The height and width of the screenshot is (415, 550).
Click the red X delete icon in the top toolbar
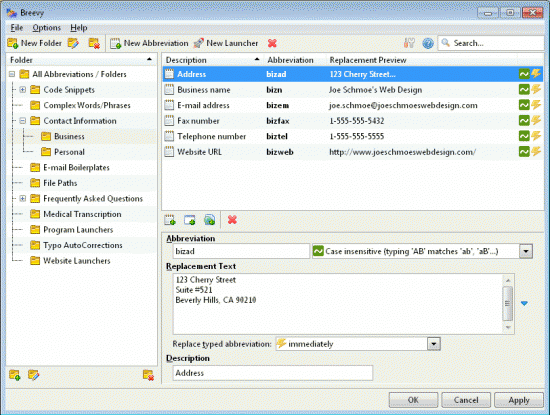tap(272, 43)
